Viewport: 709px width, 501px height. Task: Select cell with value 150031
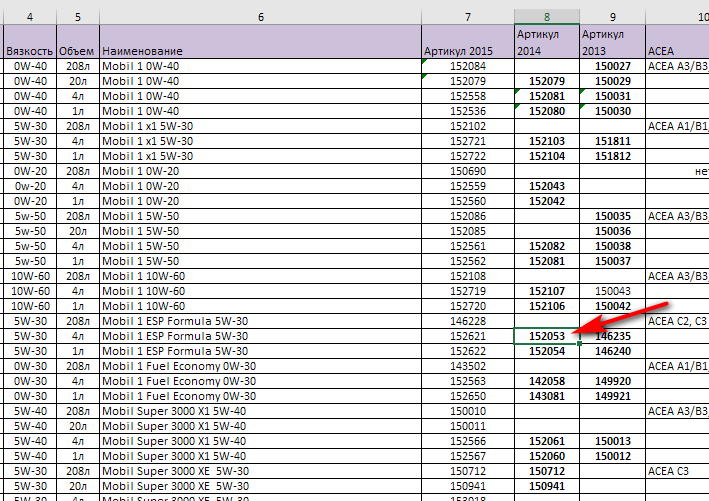tap(612, 96)
